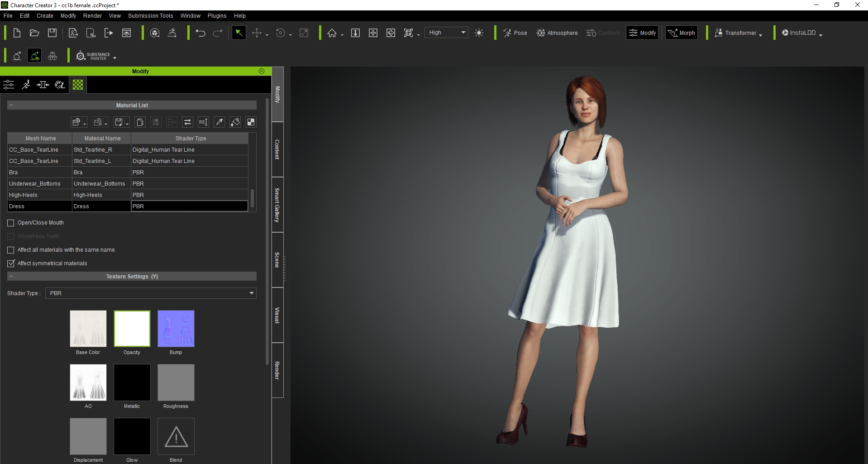The height and width of the screenshot is (464, 868).
Task: Open the Submission Tools menu
Action: pos(150,15)
